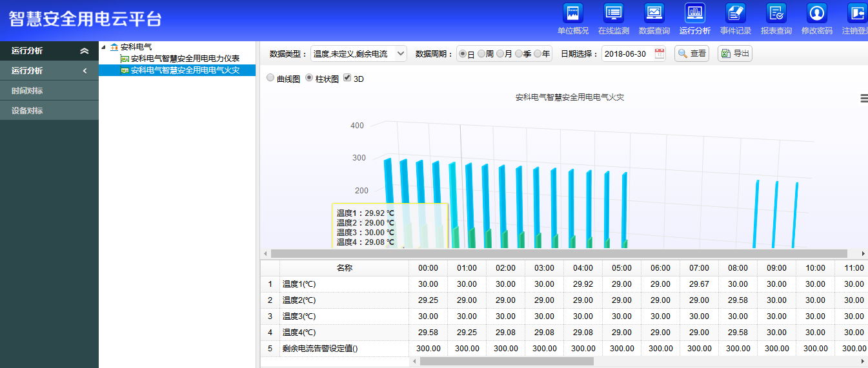Open the calendar picker icon for date
Viewport: 868px width, 368px height.
tap(660, 53)
